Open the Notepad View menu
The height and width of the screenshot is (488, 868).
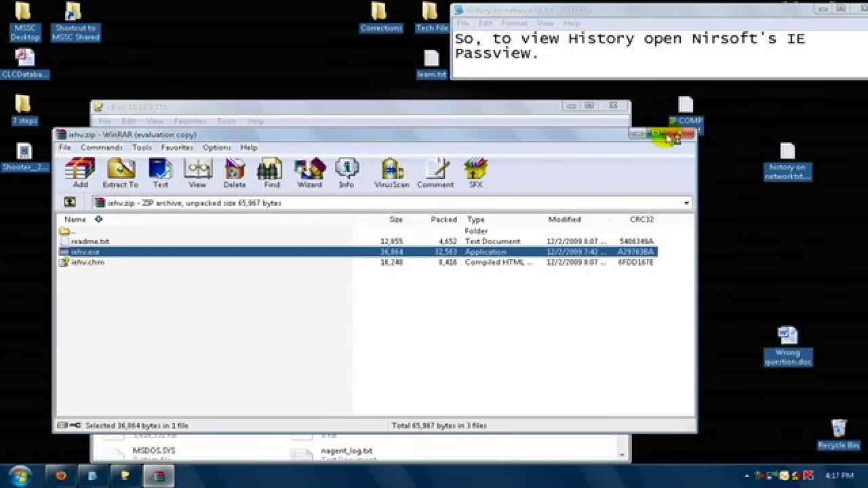(x=545, y=23)
